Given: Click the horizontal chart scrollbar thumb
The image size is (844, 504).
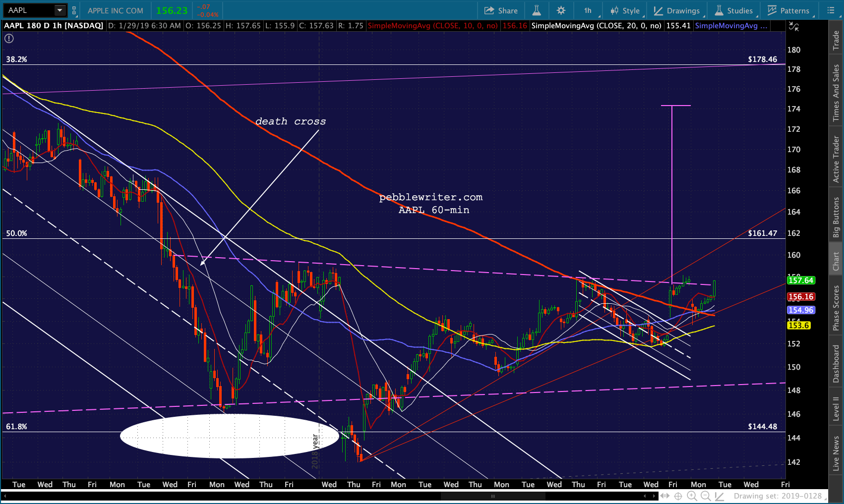Looking at the screenshot, I should pyautogui.click(x=493, y=496).
